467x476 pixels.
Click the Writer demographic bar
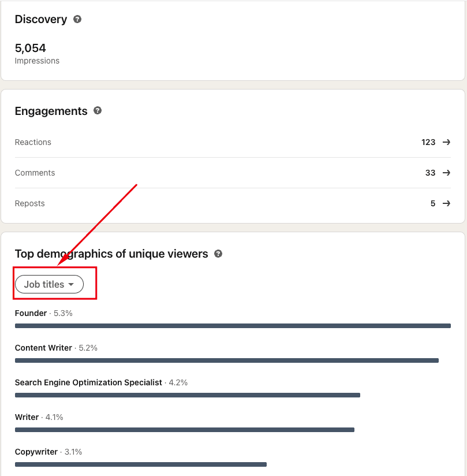[185, 430]
